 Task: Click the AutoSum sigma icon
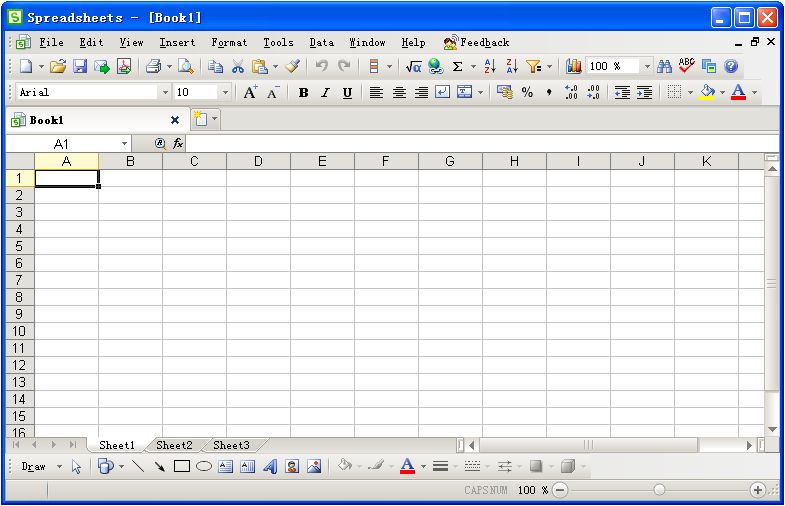point(458,66)
